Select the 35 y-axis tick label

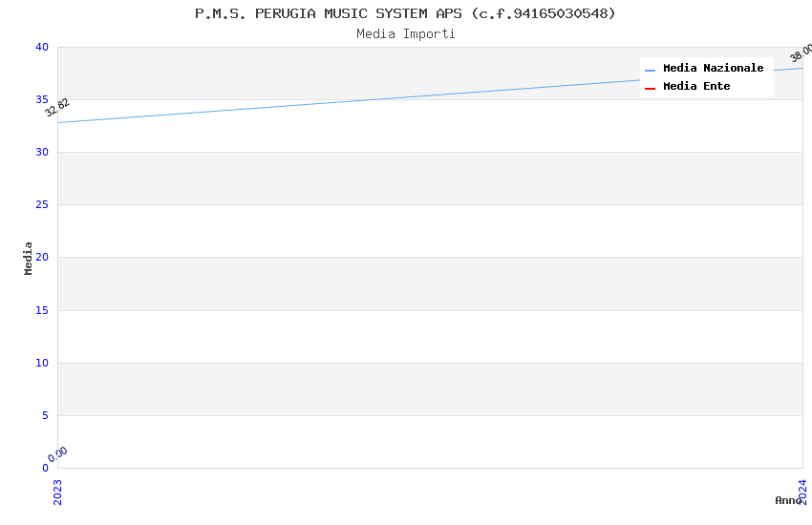42,100
